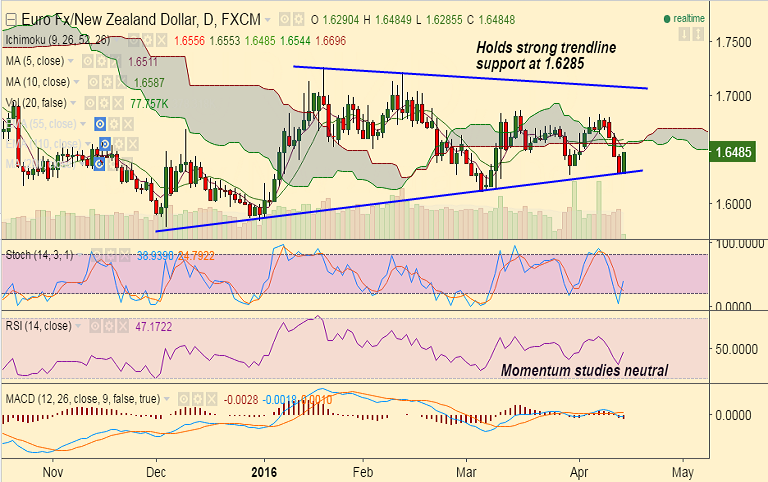Open EMA (55, close) dropdown arrow
This screenshot has height=482, width=768.
(83, 124)
